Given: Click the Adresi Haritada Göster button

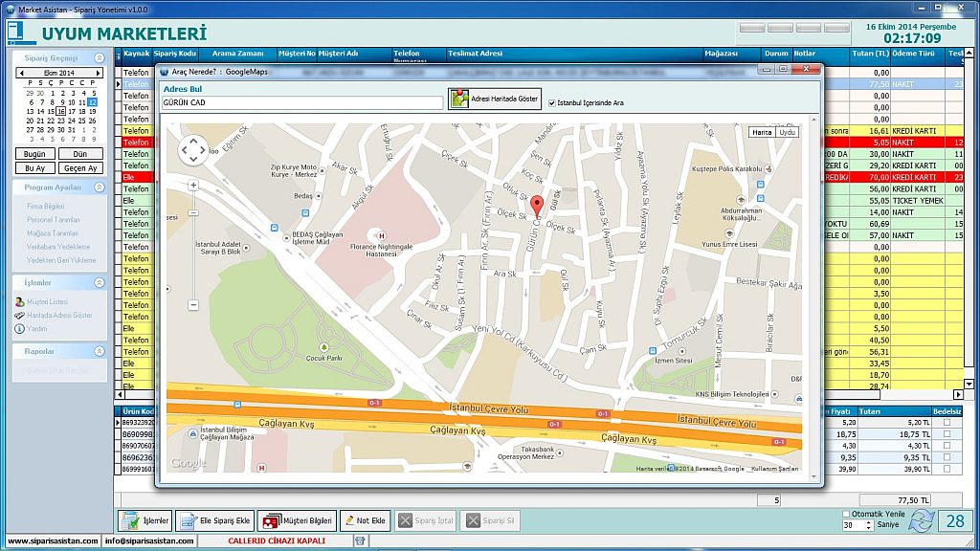Looking at the screenshot, I should 495,99.
